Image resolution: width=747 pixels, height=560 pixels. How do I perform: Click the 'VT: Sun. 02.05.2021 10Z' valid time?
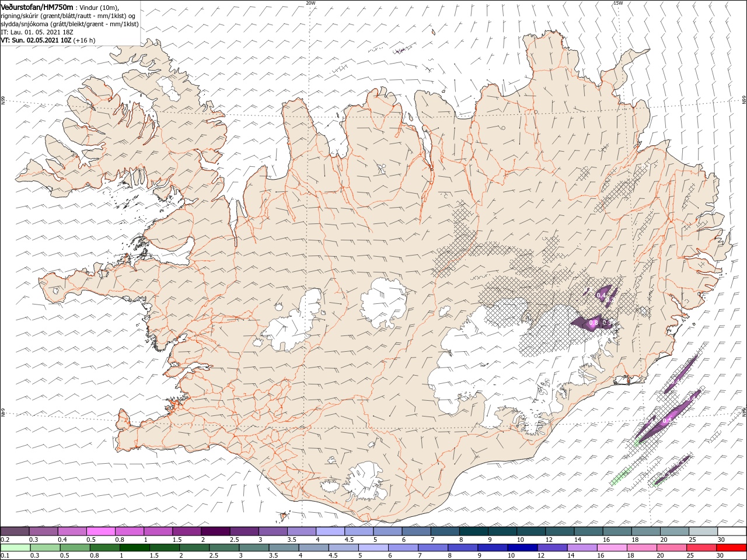36,40
